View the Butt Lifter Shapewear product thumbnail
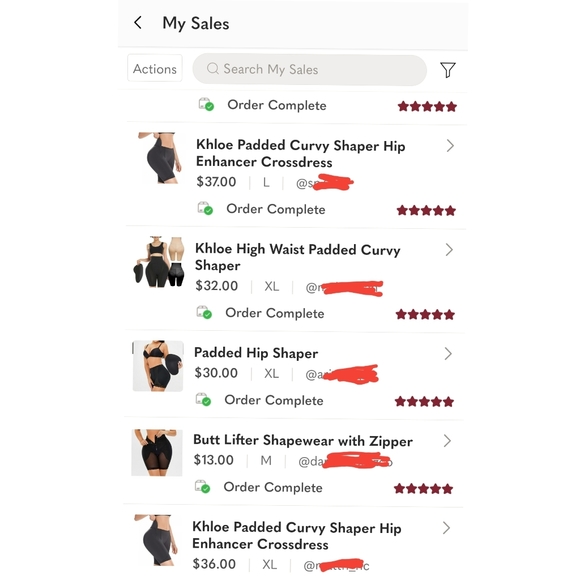580x580 pixels. [157, 453]
